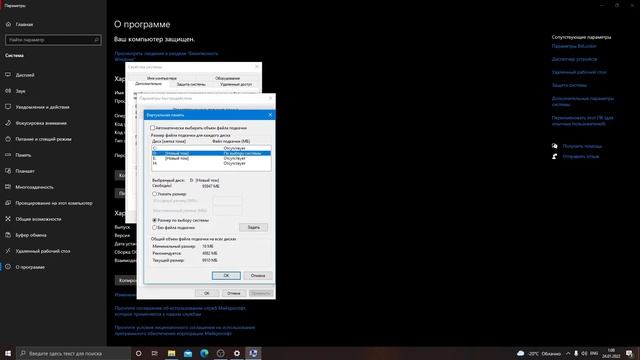Switch to the Дополнительно tab in System Properties
The height and width of the screenshot is (360, 640).
coord(148,84)
